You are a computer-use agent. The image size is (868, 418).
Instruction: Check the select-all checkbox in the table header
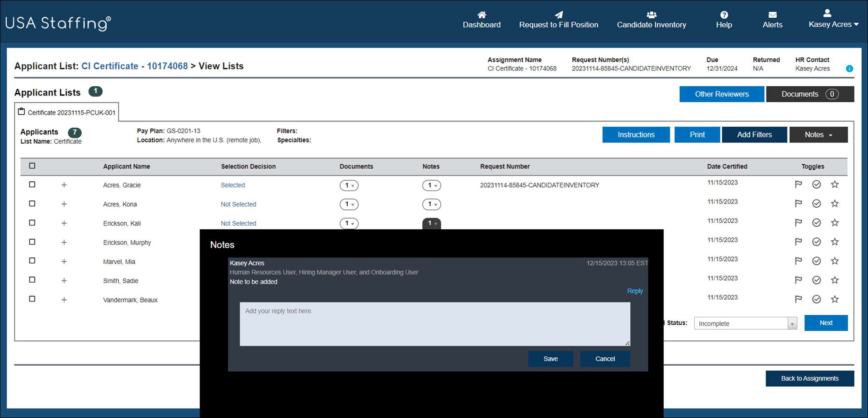pyautogui.click(x=32, y=166)
